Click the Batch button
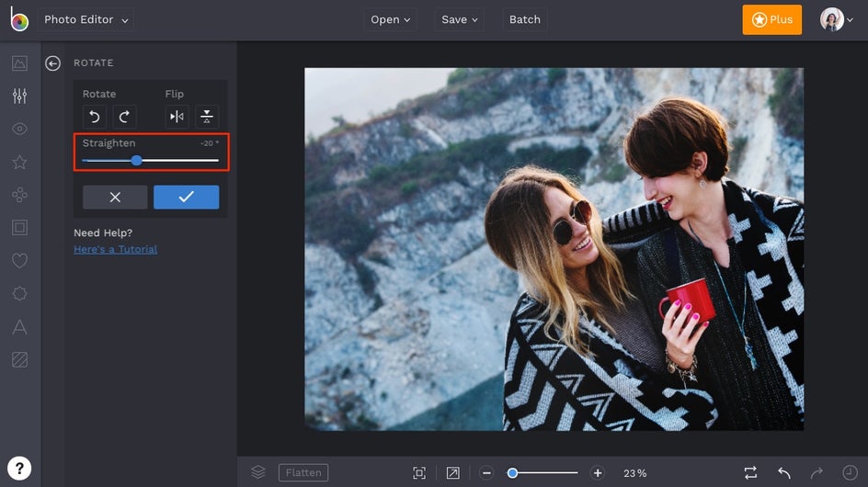 [x=524, y=20]
